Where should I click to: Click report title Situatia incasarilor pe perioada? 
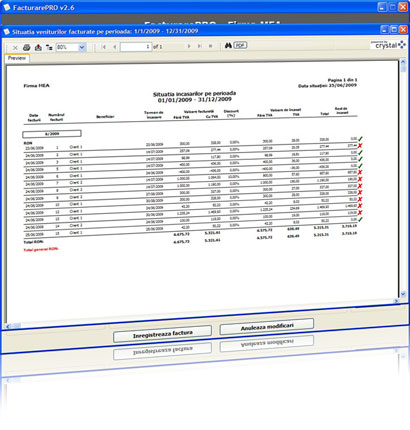[x=194, y=94]
